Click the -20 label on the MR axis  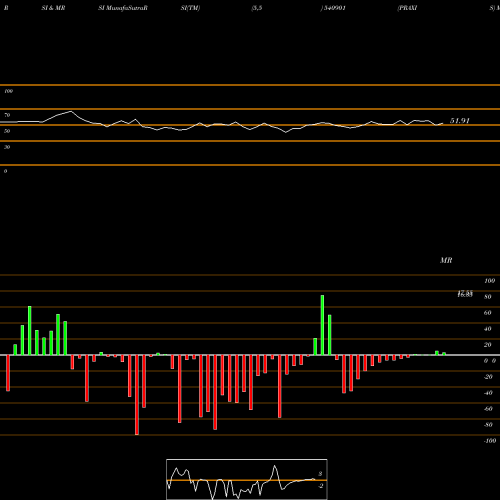tap(488, 377)
